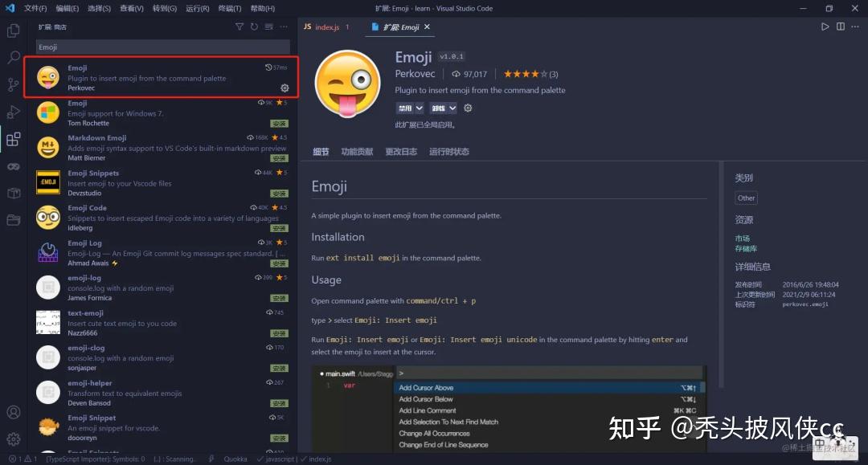Click the Perkovec publisher link
The image size is (868, 465).
pos(416,74)
